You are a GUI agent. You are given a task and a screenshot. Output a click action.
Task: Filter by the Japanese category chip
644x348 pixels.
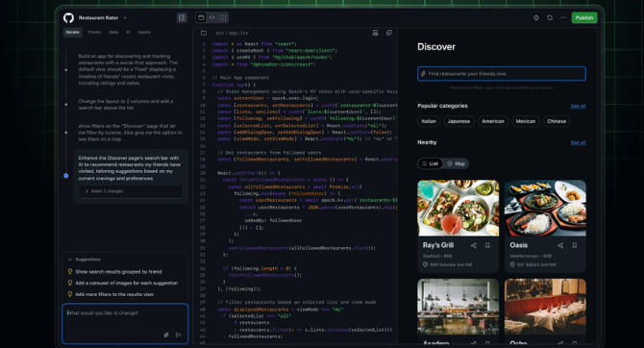458,121
